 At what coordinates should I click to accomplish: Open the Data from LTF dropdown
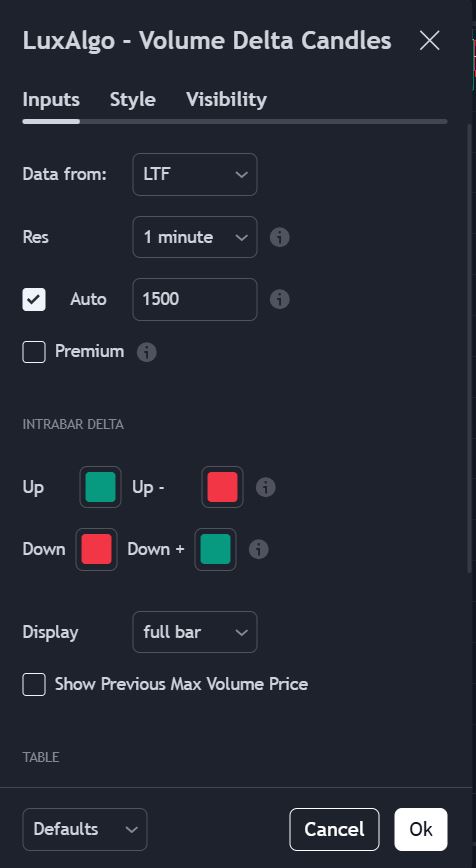[195, 174]
